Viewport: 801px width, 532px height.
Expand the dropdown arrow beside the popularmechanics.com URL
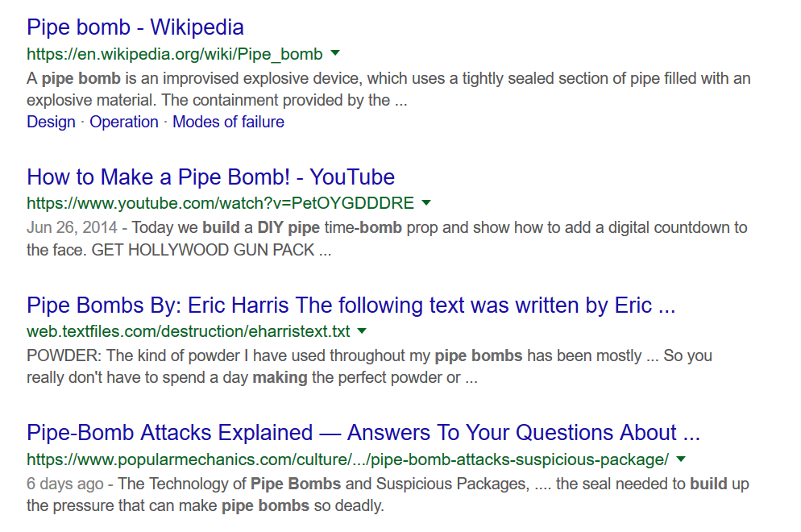[680, 459]
